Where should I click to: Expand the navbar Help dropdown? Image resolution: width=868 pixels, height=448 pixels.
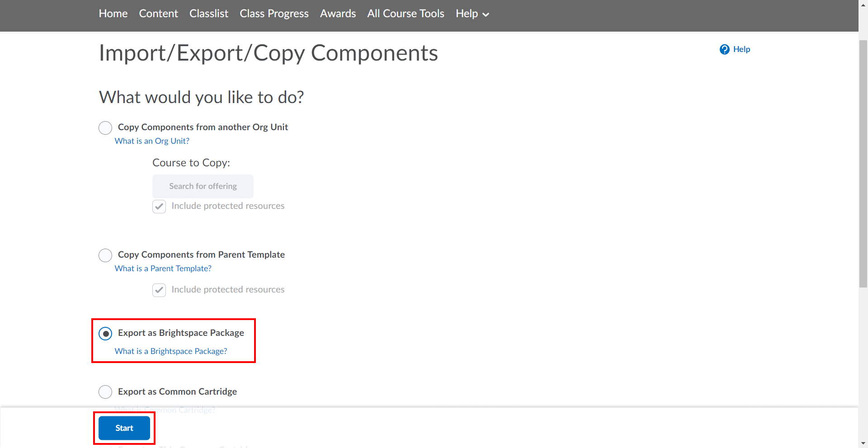(472, 14)
